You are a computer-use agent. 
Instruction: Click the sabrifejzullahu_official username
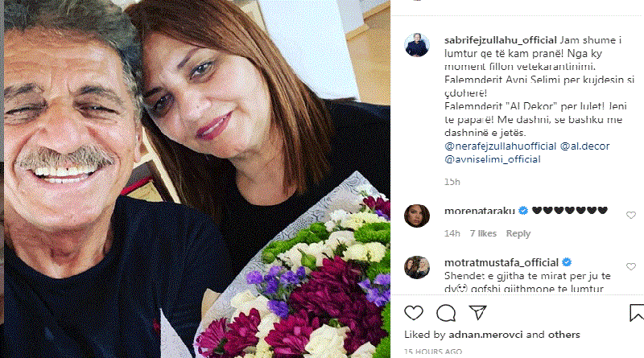pyautogui.click(x=500, y=40)
